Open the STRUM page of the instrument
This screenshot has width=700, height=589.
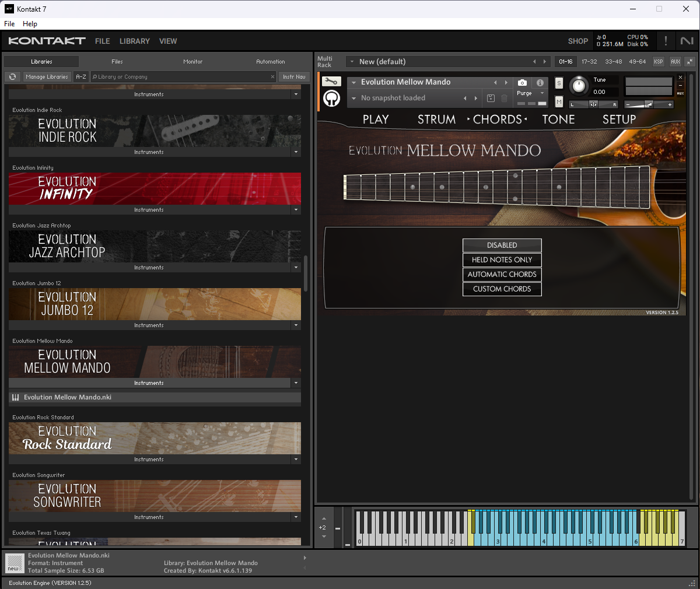[x=436, y=119]
